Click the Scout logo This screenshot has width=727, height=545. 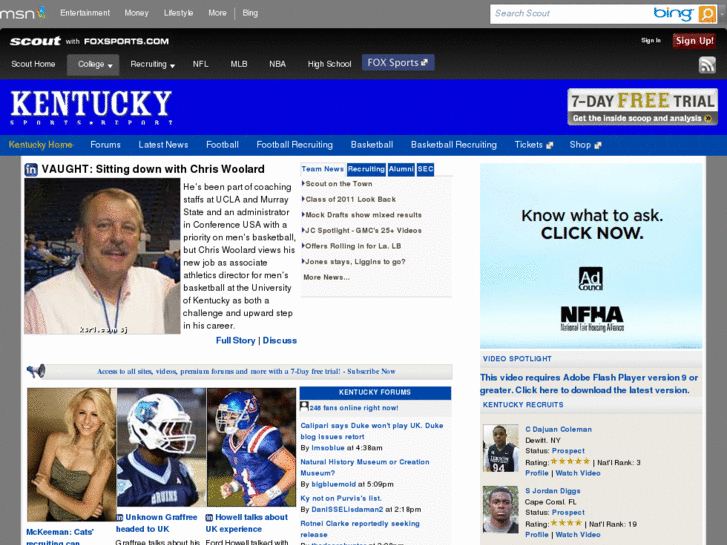click(35, 41)
